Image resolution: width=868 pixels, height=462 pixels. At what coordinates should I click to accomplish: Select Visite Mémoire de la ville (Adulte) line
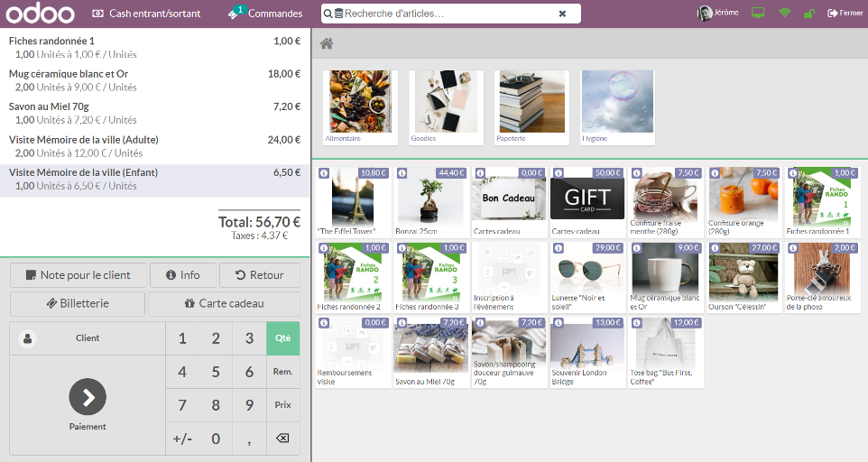coord(155,146)
